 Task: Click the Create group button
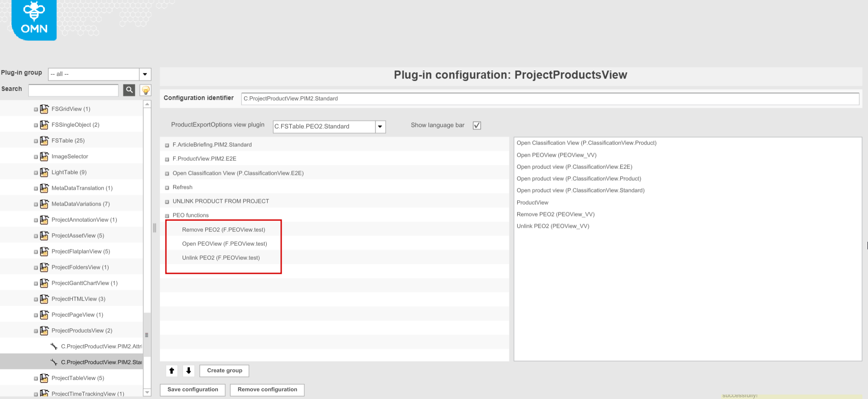[x=224, y=371]
